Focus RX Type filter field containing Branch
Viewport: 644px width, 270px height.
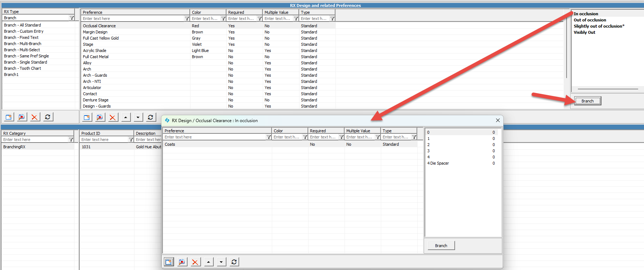point(36,18)
